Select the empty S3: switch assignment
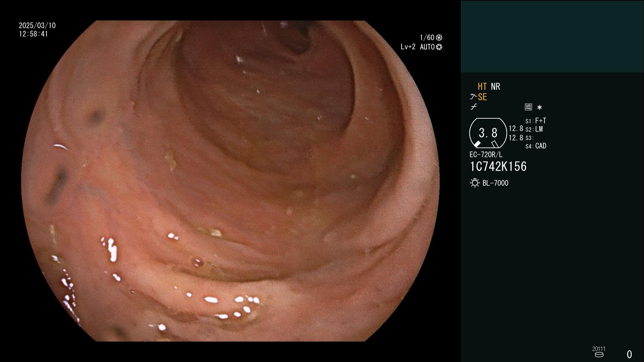 pos(529,138)
